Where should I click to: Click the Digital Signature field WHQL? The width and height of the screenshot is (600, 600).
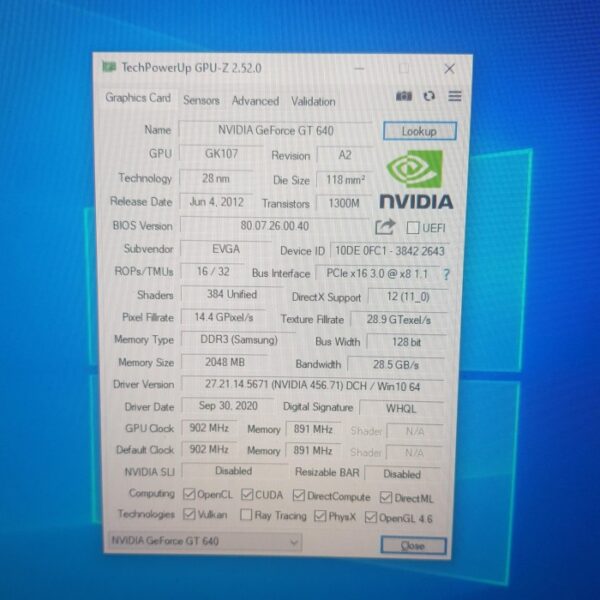[x=401, y=409]
